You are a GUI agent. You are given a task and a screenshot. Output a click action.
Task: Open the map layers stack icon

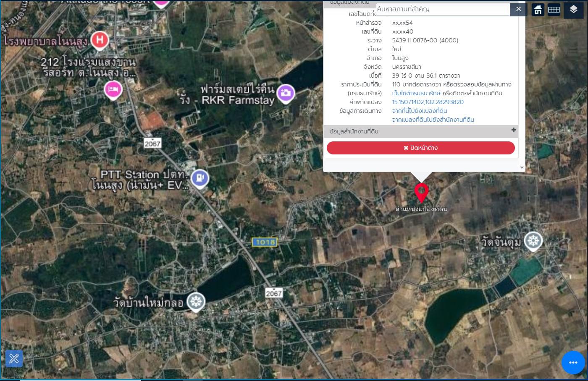[x=574, y=9]
